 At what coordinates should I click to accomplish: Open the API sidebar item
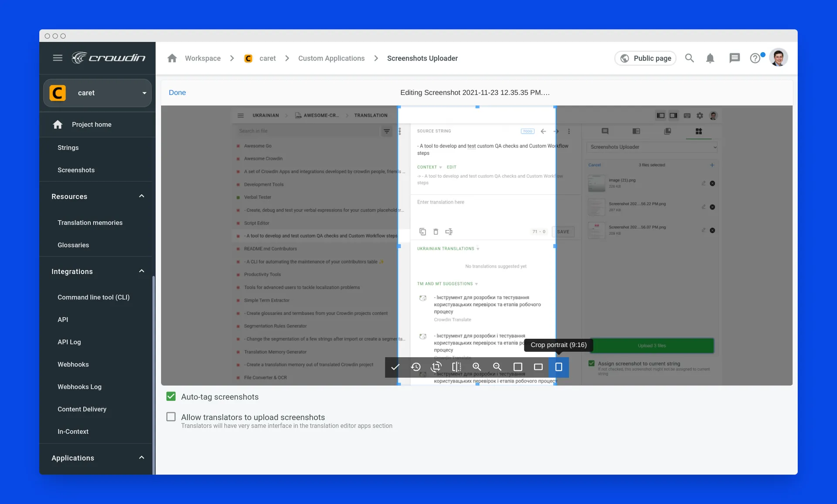tap(63, 319)
